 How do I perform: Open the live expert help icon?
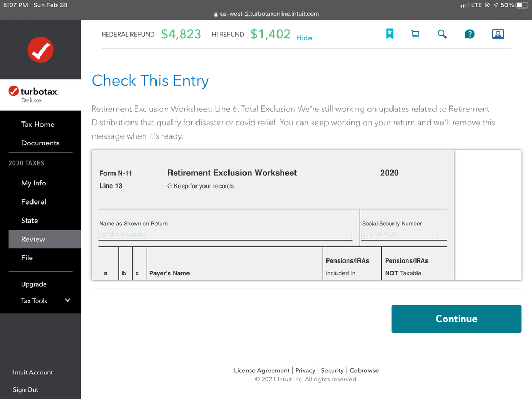click(498, 34)
